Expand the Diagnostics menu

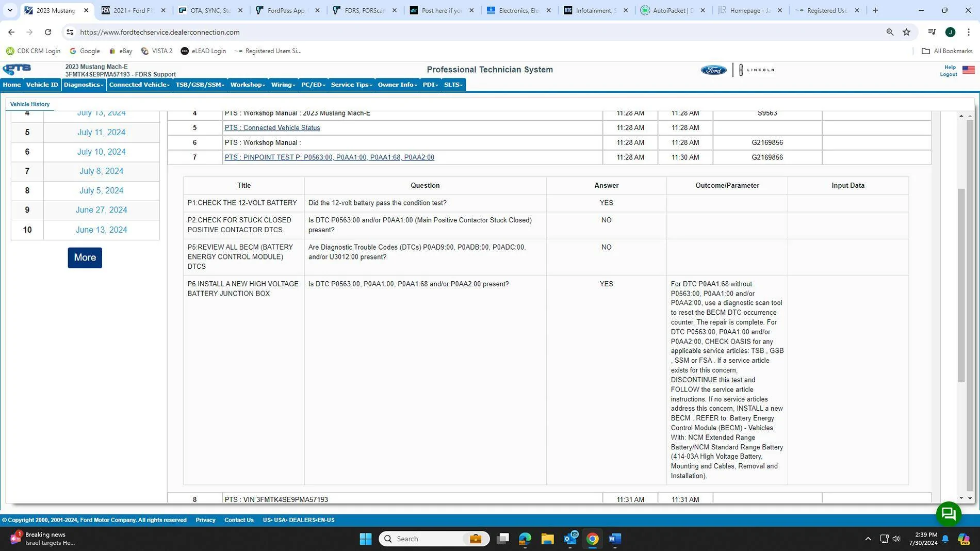[84, 85]
